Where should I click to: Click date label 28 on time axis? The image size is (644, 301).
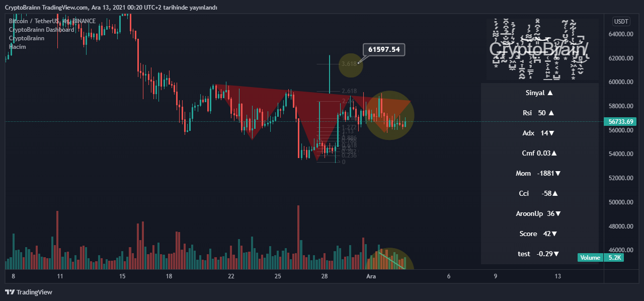[x=325, y=276]
